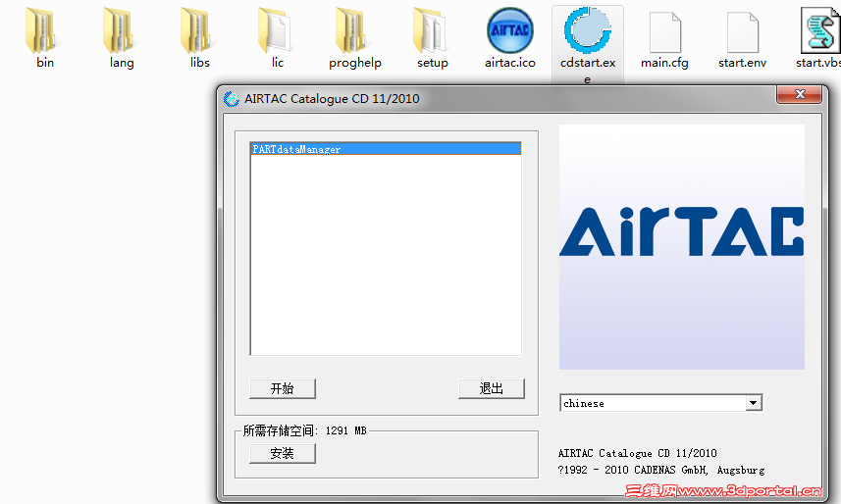Click the AIRTAC logo image

click(682, 247)
